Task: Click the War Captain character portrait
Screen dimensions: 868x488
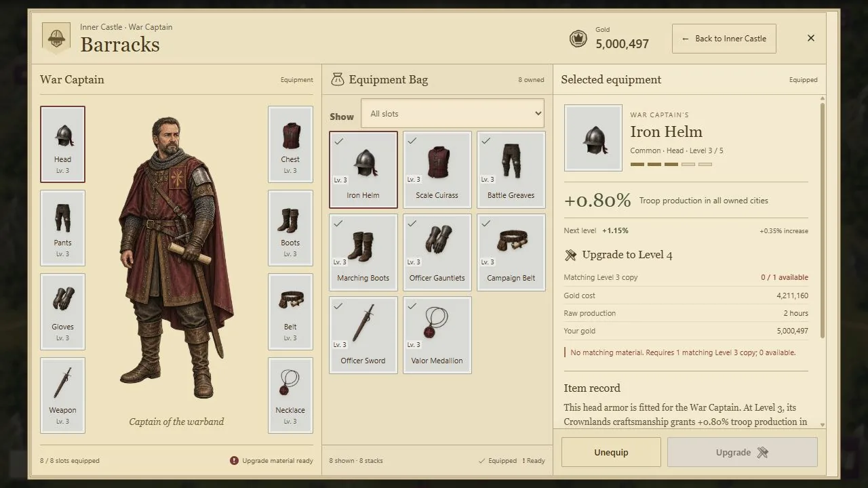Action: [176, 258]
